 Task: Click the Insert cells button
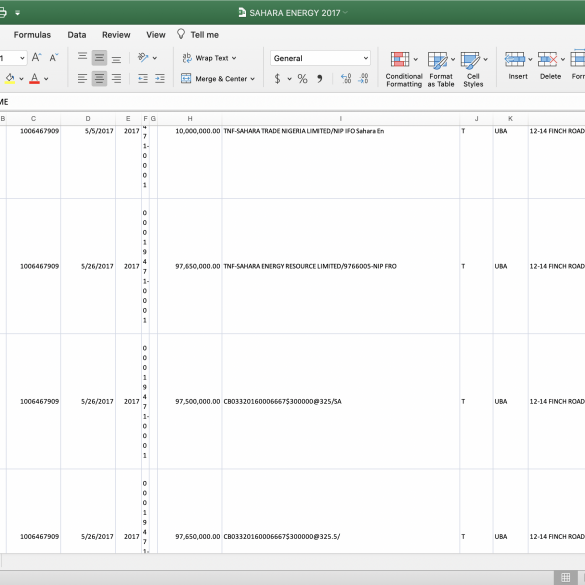point(515,66)
